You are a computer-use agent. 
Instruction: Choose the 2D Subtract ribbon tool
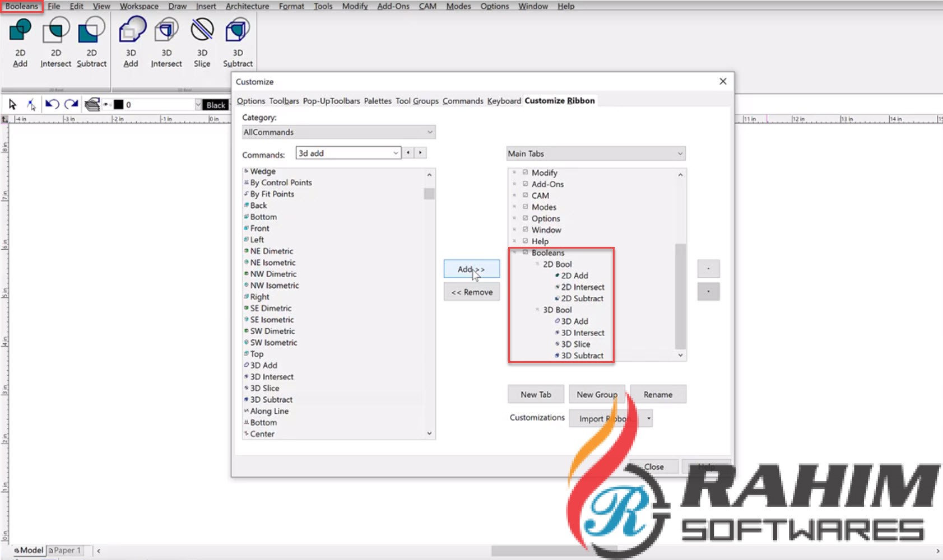pyautogui.click(x=91, y=44)
